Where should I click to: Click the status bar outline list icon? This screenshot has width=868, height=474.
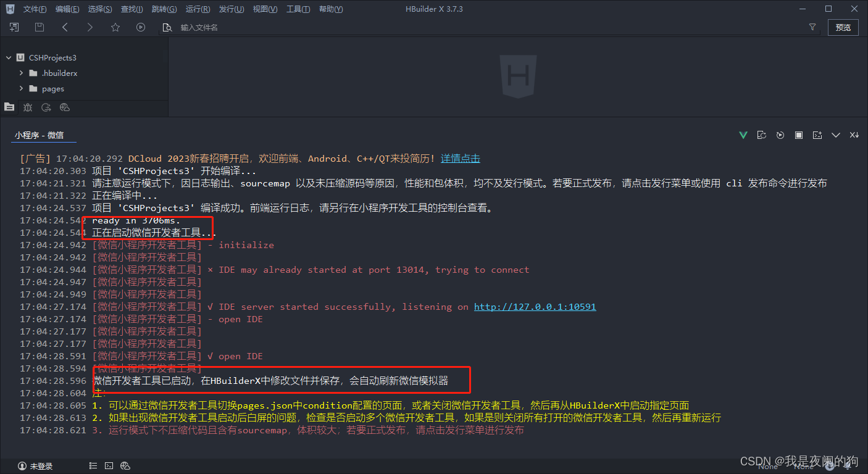pyautogui.click(x=93, y=466)
